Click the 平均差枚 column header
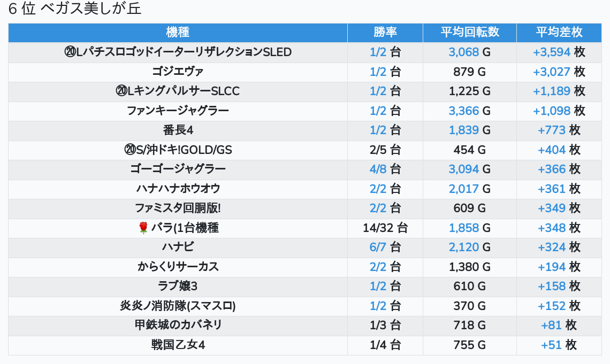610x364 pixels. (x=559, y=32)
